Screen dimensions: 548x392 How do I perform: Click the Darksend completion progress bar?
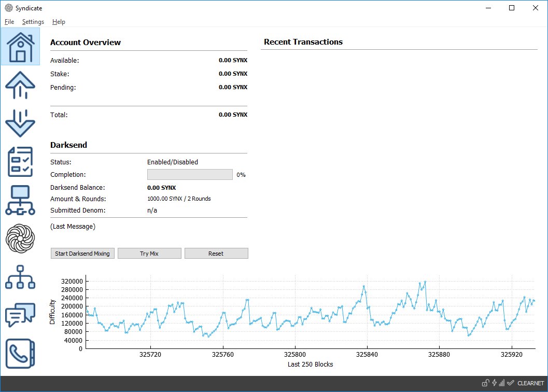pos(190,175)
